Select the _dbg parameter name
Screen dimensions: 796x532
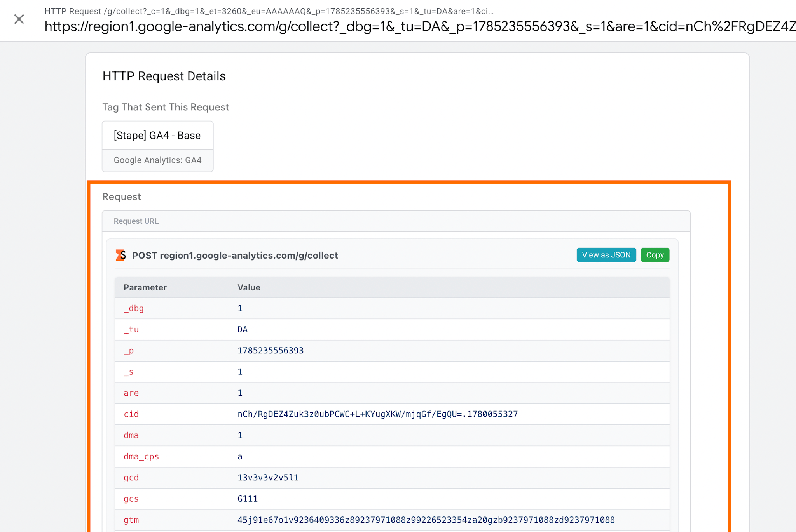(x=134, y=308)
